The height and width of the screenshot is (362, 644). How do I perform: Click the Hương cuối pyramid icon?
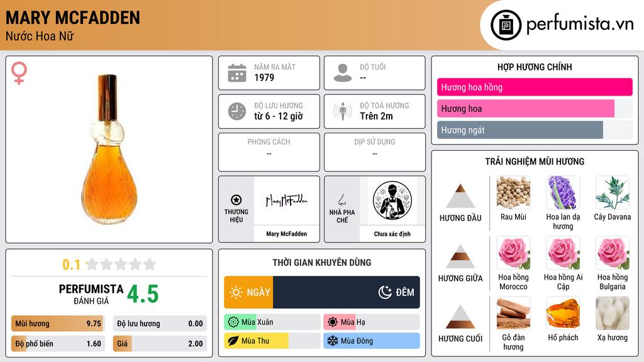coord(460,317)
